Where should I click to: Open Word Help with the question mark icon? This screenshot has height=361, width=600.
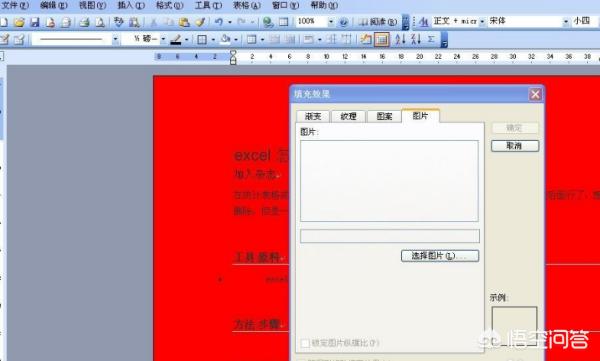[x=344, y=22]
